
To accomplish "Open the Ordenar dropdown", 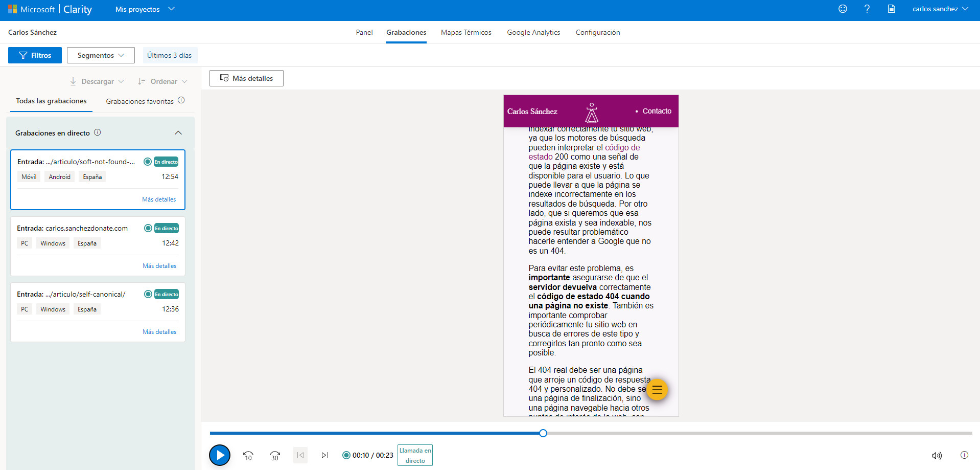I will (x=163, y=81).
